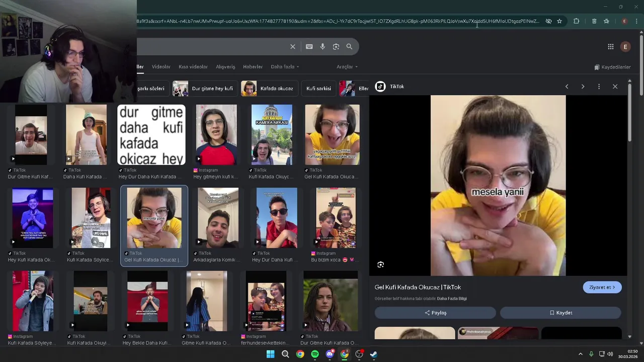Image resolution: width=644 pixels, height=362 pixels.
Task: Open the Hey Bekle Daha Kufi result
Action: pyautogui.click(x=147, y=301)
